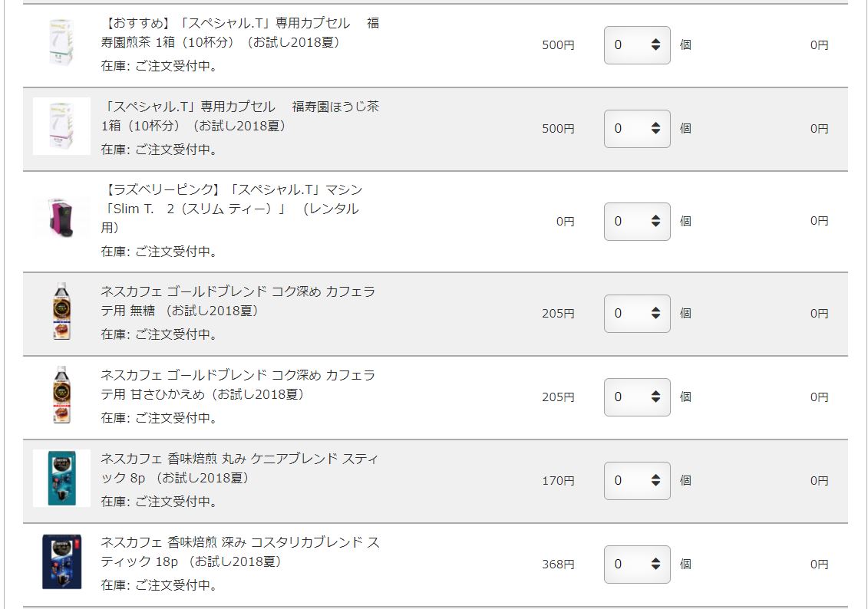Click the ゴールドブレンド コク深め 無糖 product name

(238, 301)
